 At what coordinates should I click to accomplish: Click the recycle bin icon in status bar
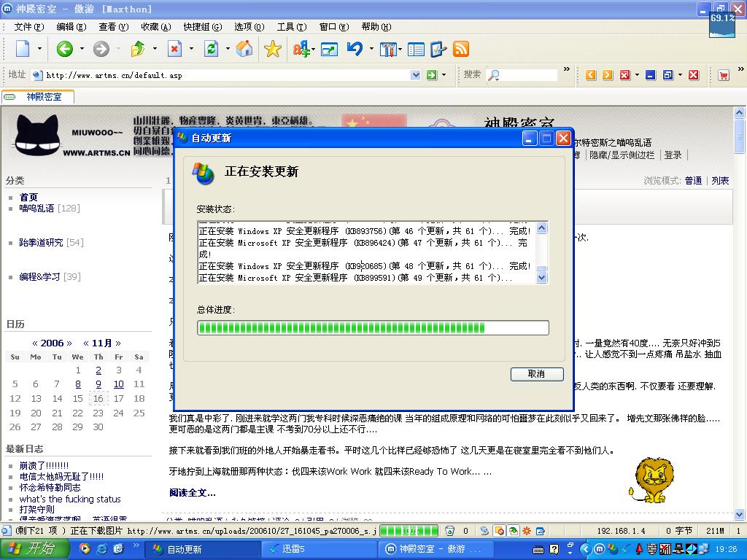point(449,531)
